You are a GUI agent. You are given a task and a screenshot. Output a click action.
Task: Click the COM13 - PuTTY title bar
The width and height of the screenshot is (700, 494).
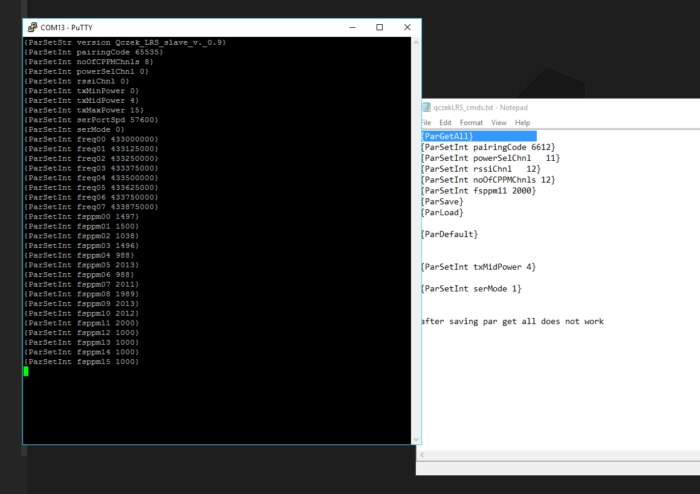pos(180,27)
